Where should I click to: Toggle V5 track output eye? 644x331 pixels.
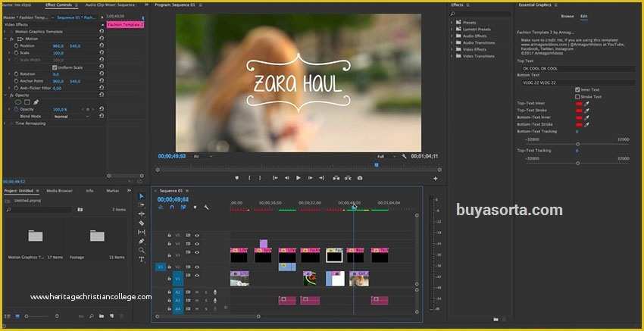point(197,236)
